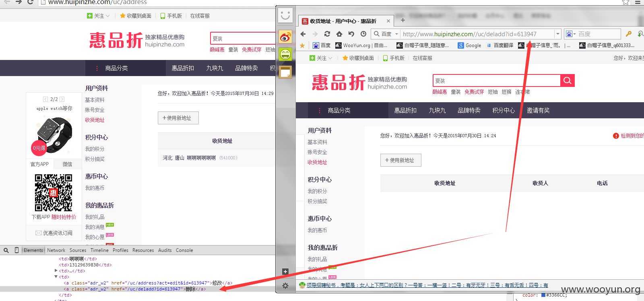Viewport: 644px width, 301px height.
Task: Open 我的积分 in front window sidebar
Action: coord(317,191)
